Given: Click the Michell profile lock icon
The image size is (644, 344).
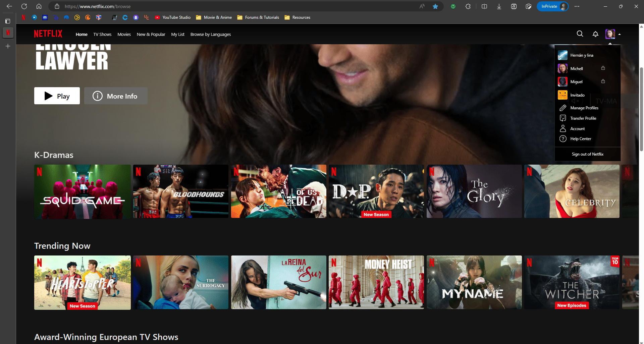Looking at the screenshot, I should [x=603, y=68].
